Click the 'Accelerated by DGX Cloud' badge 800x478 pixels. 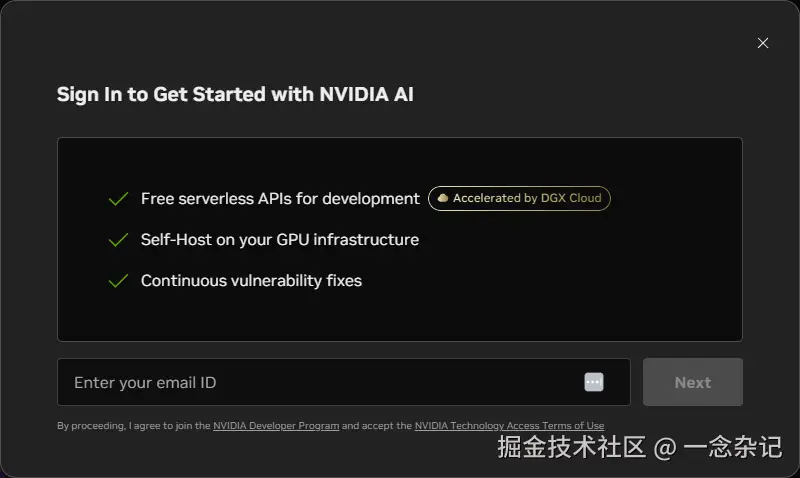point(520,198)
